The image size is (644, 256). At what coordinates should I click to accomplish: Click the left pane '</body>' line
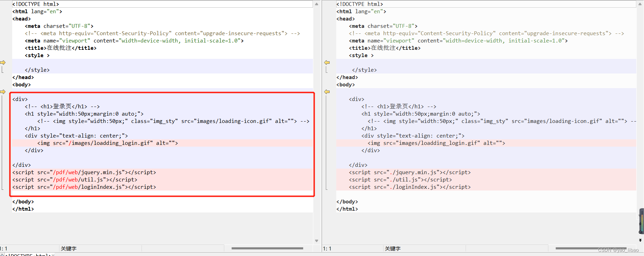pos(23,202)
